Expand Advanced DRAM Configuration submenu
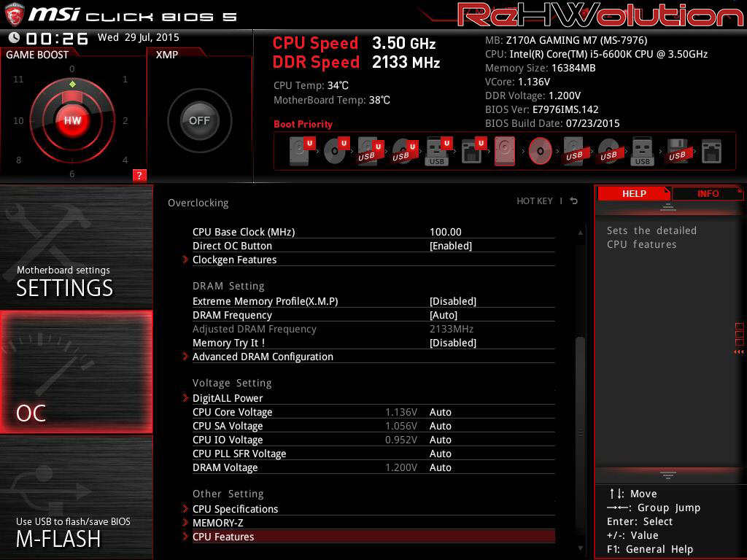The height and width of the screenshot is (560, 747). (x=263, y=357)
